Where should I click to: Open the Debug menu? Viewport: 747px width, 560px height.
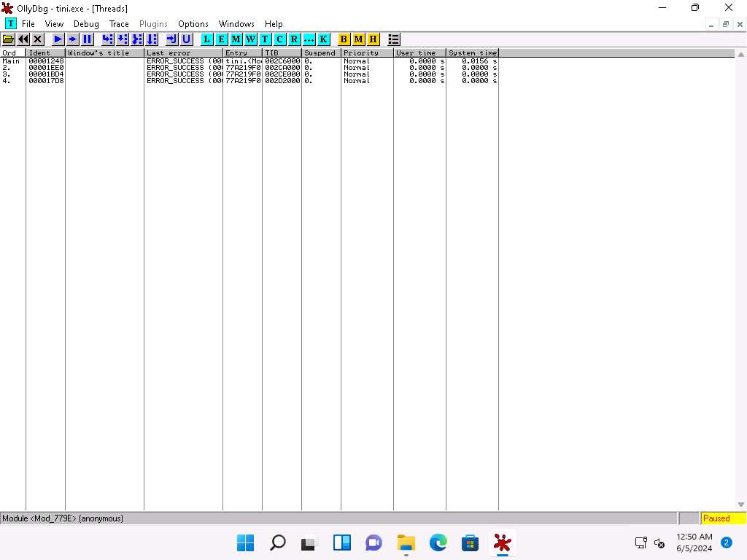(86, 24)
